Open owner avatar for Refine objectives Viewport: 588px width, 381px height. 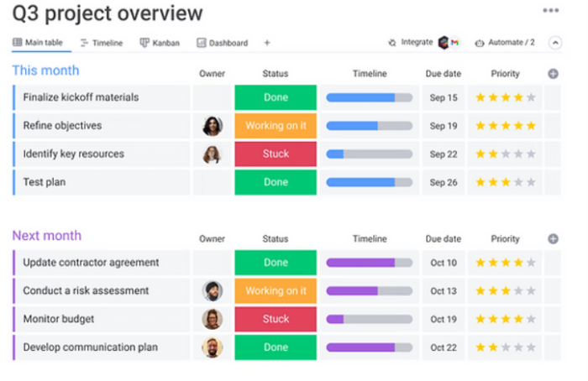coord(213,126)
